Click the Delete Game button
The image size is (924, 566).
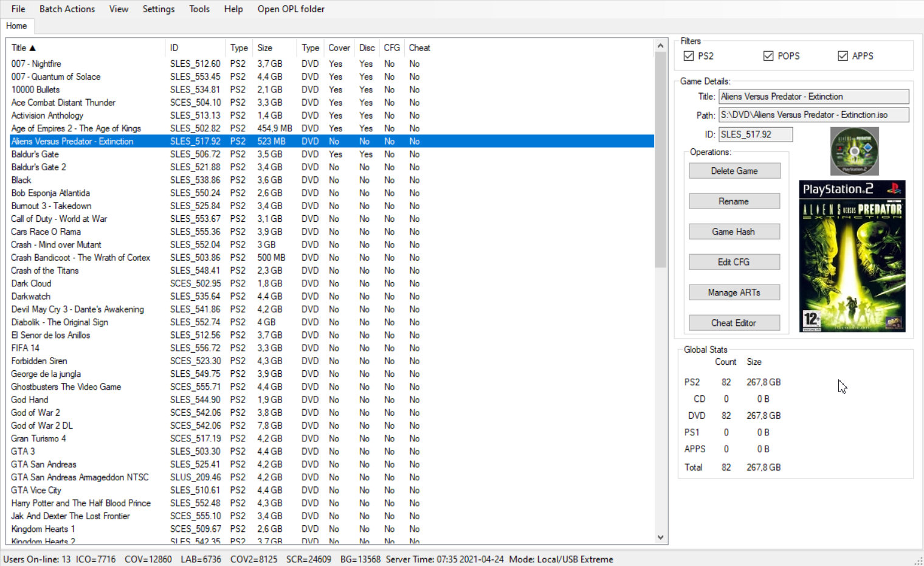click(734, 171)
